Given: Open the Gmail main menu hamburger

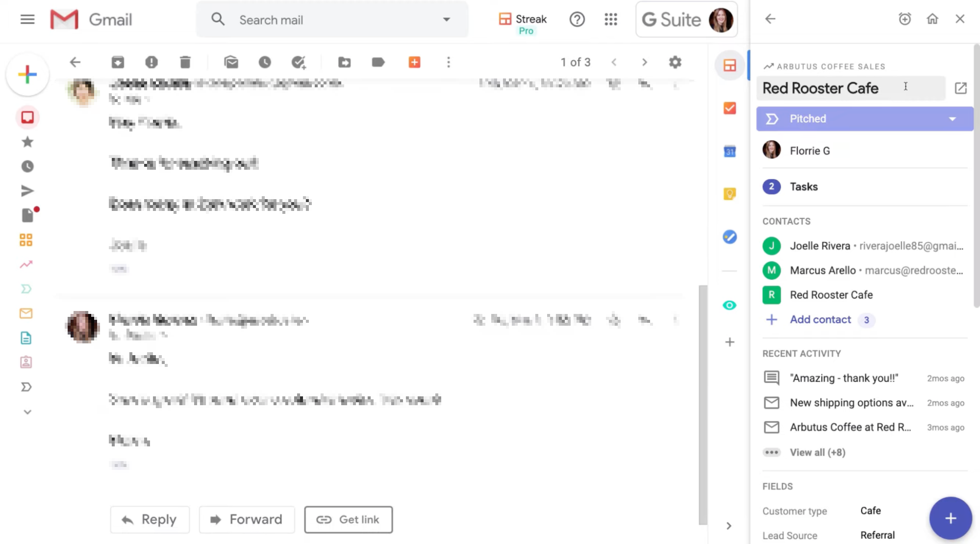Looking at the screenshot, I should click(x=27, y=20).
